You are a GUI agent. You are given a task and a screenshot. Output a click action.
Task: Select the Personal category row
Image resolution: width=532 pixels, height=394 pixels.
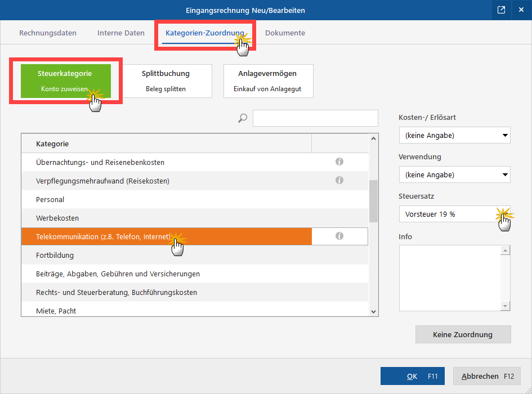point(195,199)
